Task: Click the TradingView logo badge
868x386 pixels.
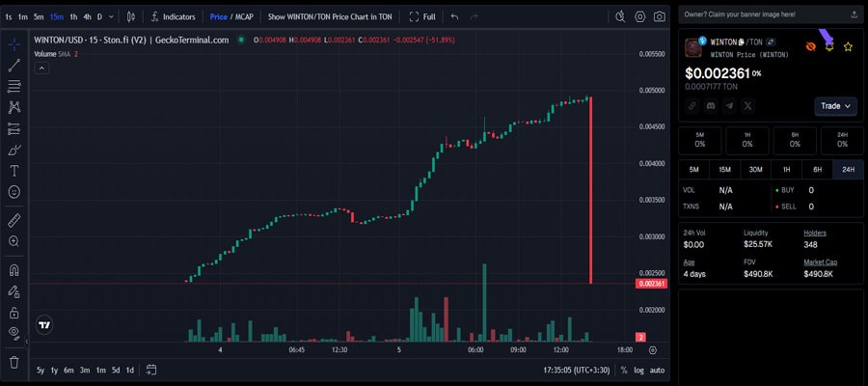Action: 44,325
